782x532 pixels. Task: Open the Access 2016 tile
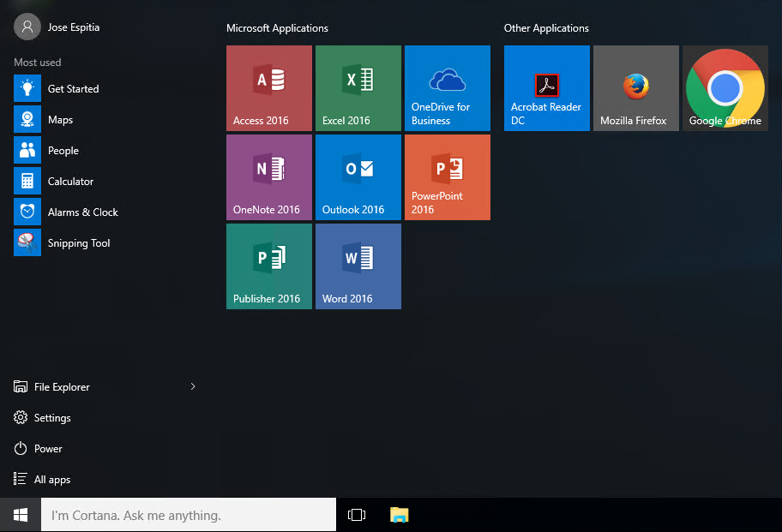coord(269,88)
